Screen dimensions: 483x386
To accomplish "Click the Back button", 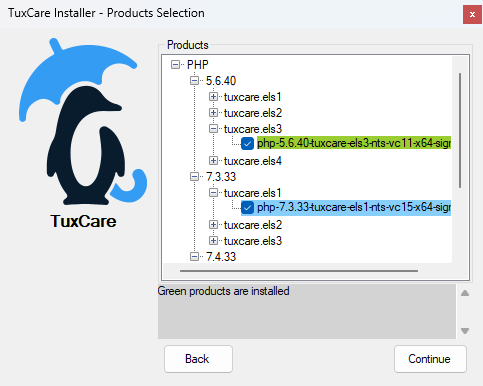I will [198, 359].
